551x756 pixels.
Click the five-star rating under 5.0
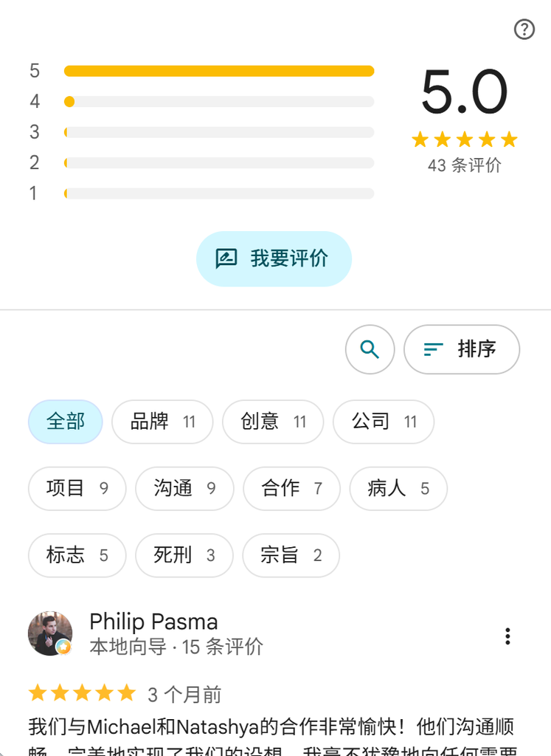pyautogui.click(x=464, y=140)
